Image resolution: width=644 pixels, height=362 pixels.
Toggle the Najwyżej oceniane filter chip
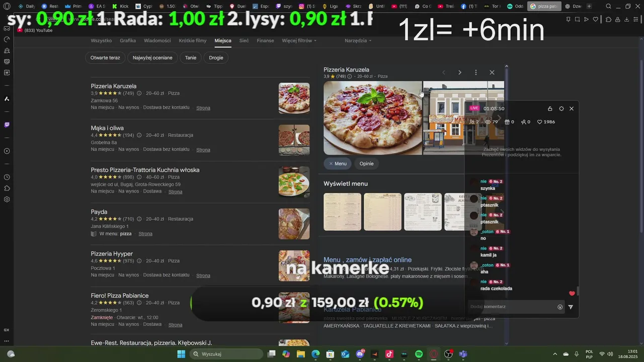152,58
